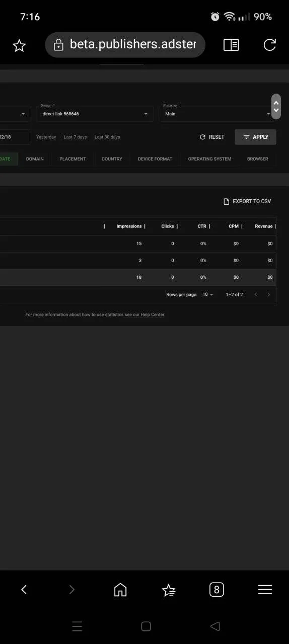
Task: Select Last 7 days range
Action: pyautogui.click(x=75, y=137)
